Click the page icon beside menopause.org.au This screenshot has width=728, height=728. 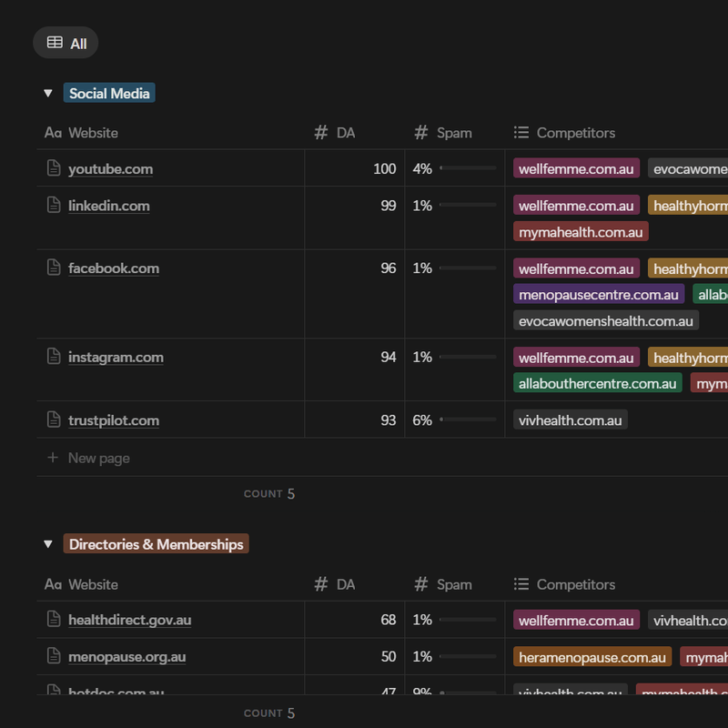tap(54, 656)
